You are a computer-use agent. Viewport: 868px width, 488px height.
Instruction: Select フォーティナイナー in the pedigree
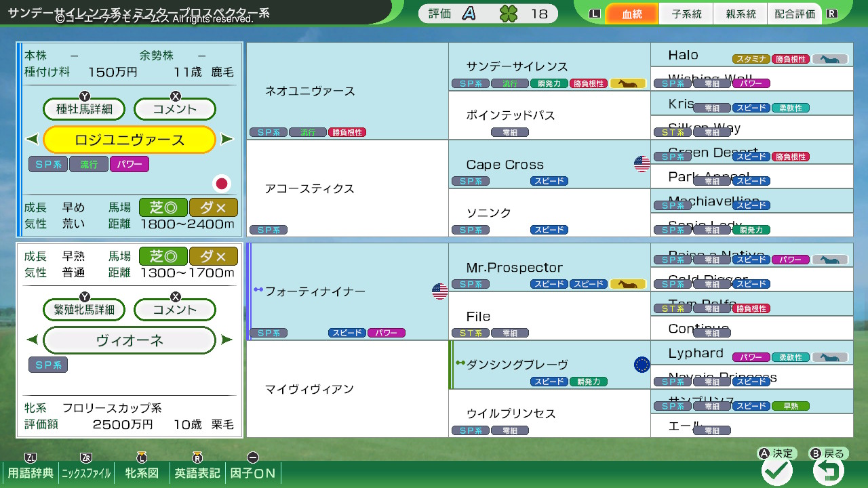pyautogui.click(x=347, y=291)
